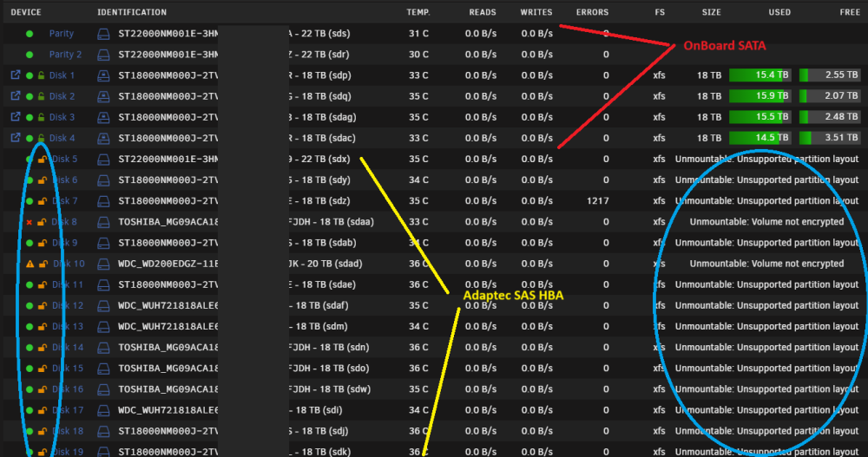Click the SIZE column header
The width and height of the screenshot is (868, 457).
click(712, 12)
